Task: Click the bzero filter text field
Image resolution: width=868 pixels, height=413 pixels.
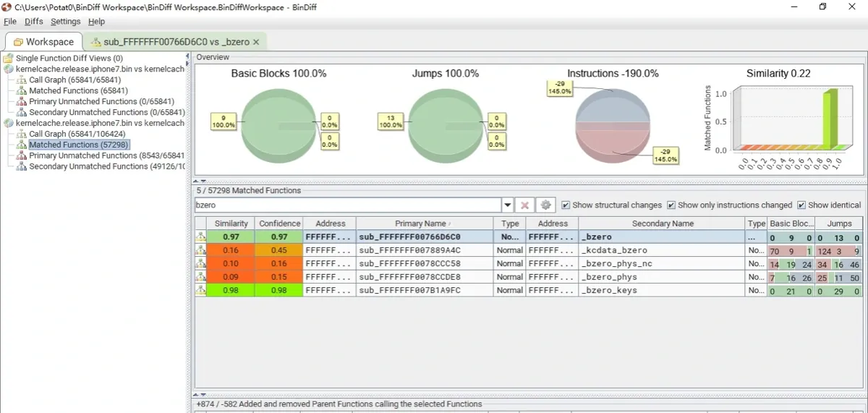Action: click(349, 205)
